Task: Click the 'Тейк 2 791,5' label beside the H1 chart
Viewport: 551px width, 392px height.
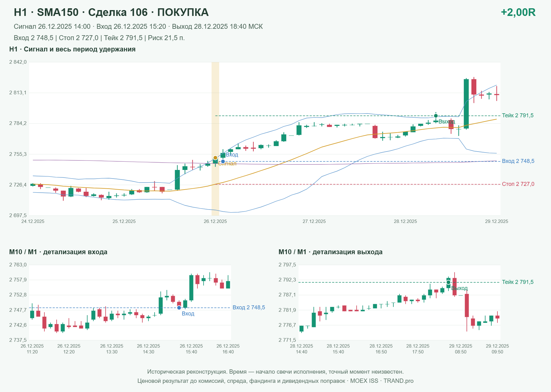Action: [x=518, y=115]
